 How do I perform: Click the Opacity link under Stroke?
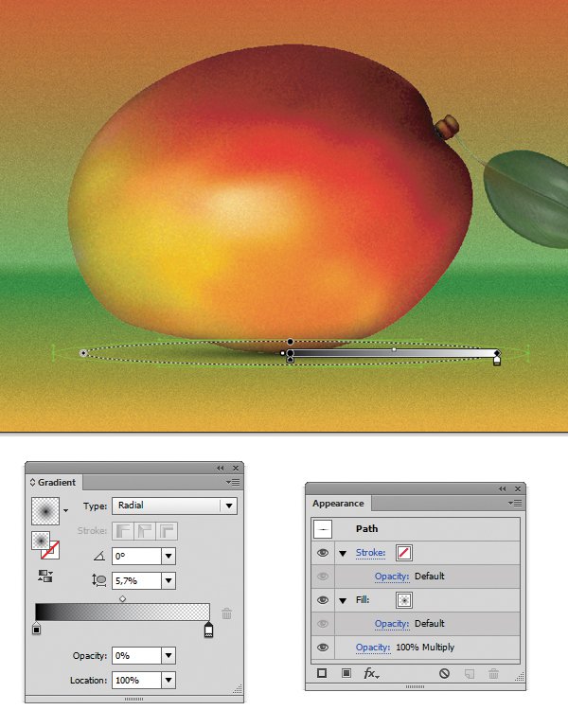coord(392,577)
